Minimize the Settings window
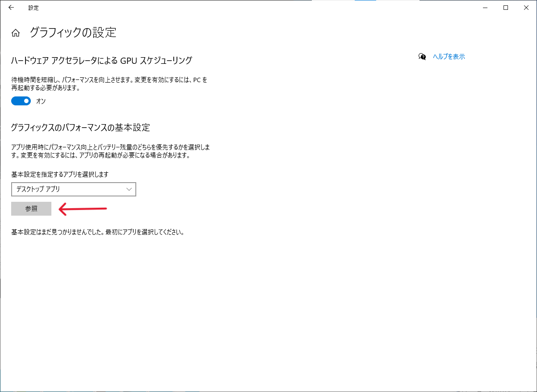This screenshot has width=537, height=392. pos(485,8)
